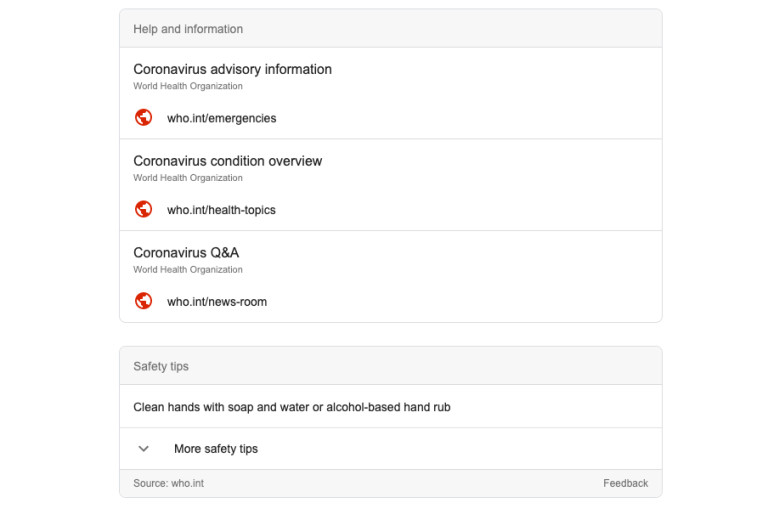Screen dimensions: 768x514
Task: Click World Health Organization under Coronavirus Q&A
Action: point(188,270)
